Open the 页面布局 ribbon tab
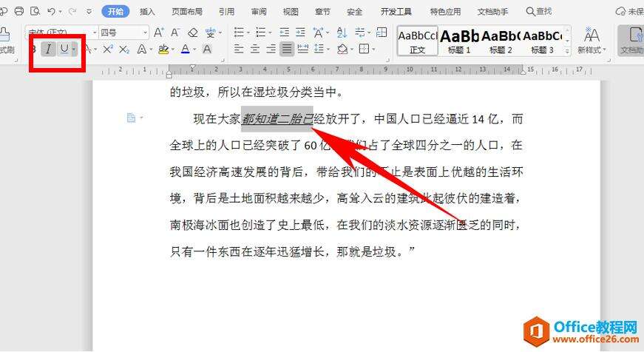 point(187,12)
